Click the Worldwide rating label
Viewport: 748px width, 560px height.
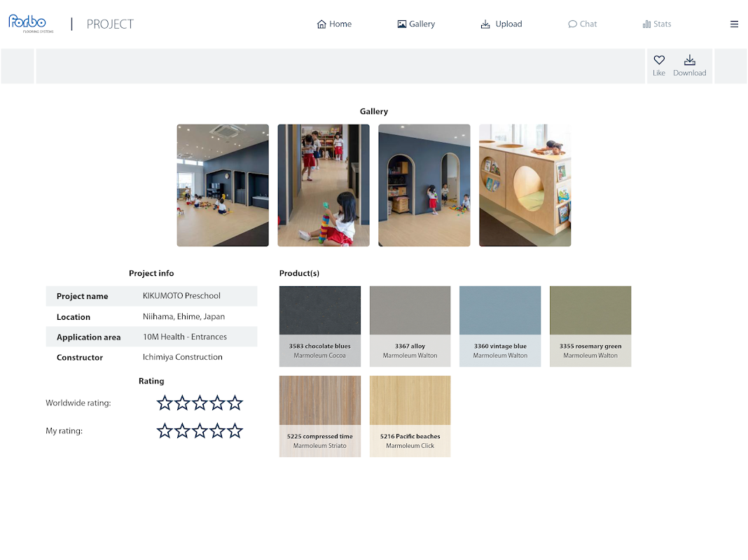coord(78,402)
